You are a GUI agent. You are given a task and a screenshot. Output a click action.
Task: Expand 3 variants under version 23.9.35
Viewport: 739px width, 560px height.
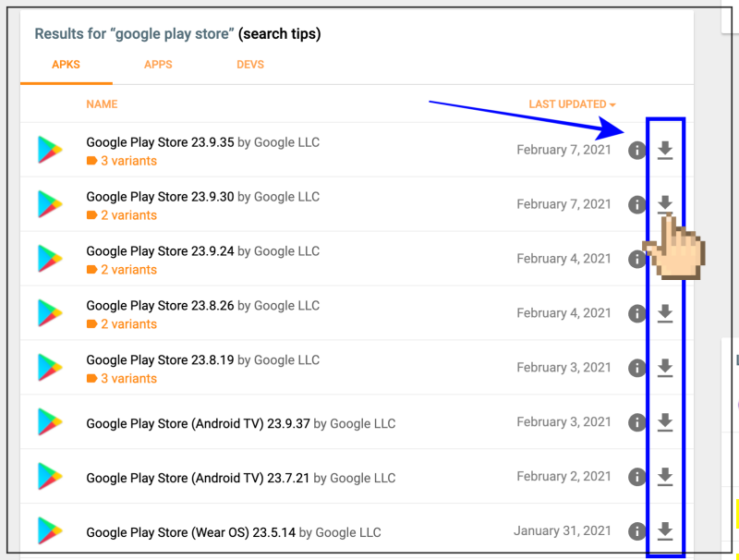tap(122, 161)
